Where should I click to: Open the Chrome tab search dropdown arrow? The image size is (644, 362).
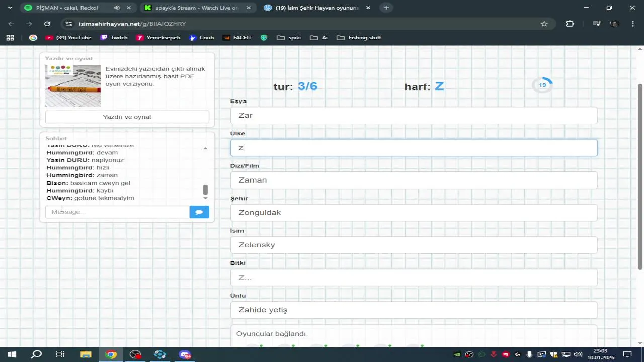(10, 8)
